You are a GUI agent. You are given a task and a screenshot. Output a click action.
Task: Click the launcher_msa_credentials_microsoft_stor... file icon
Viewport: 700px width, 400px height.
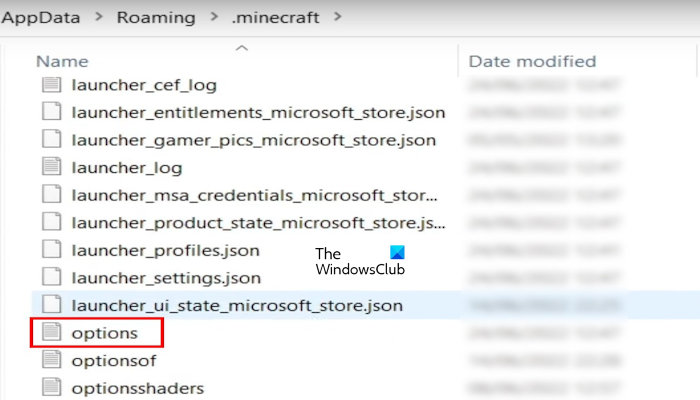(52, 194)
